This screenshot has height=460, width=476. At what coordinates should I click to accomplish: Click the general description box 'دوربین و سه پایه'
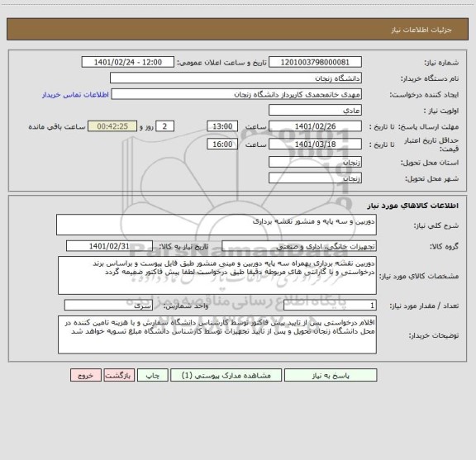click(x=217, y=225)
